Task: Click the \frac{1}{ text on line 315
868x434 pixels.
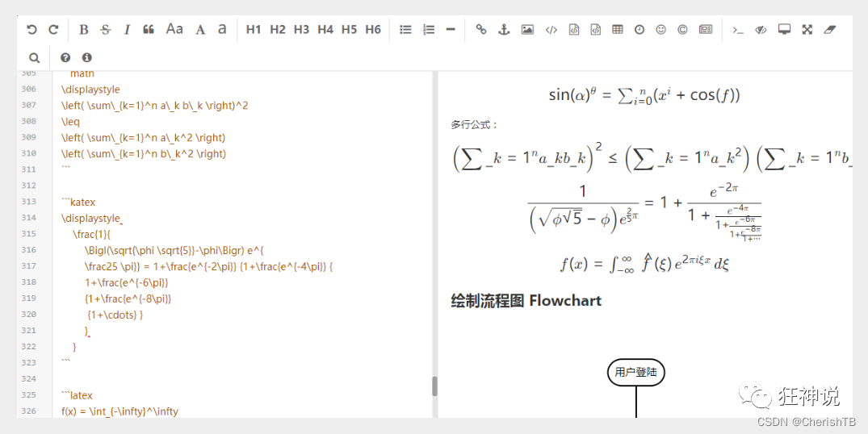Action: tap(92, 235)
